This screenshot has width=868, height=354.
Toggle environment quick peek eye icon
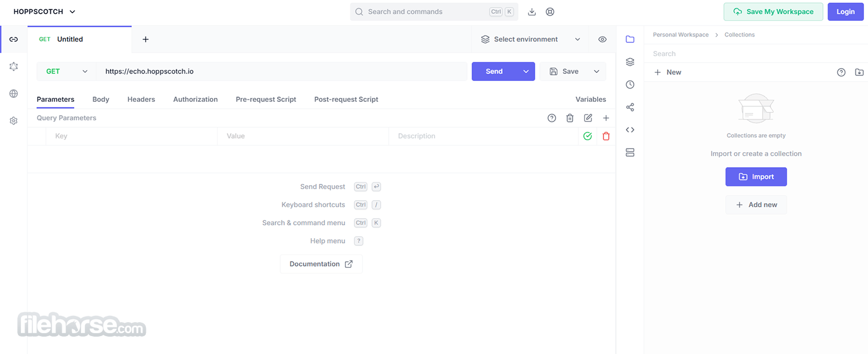pyautogui.click(x=602, y=39)
